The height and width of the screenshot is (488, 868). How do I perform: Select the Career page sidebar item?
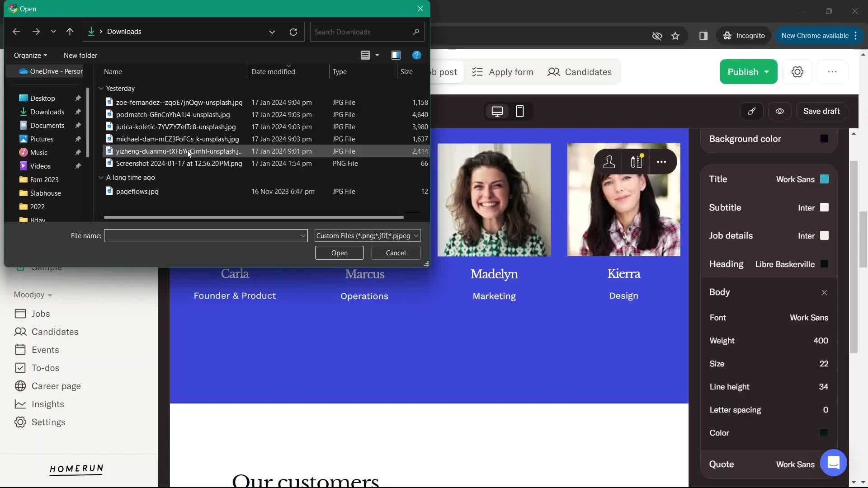click(56, 385)
